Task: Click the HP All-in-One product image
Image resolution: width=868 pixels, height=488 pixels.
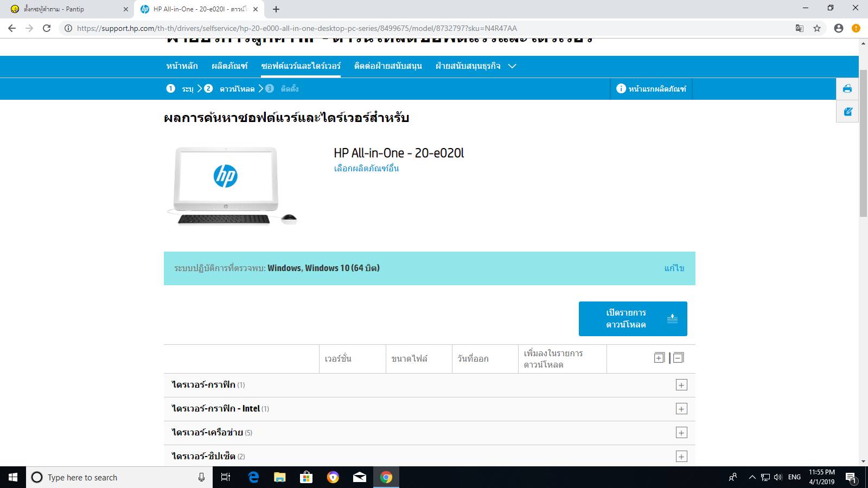Action: pos(232,186)
